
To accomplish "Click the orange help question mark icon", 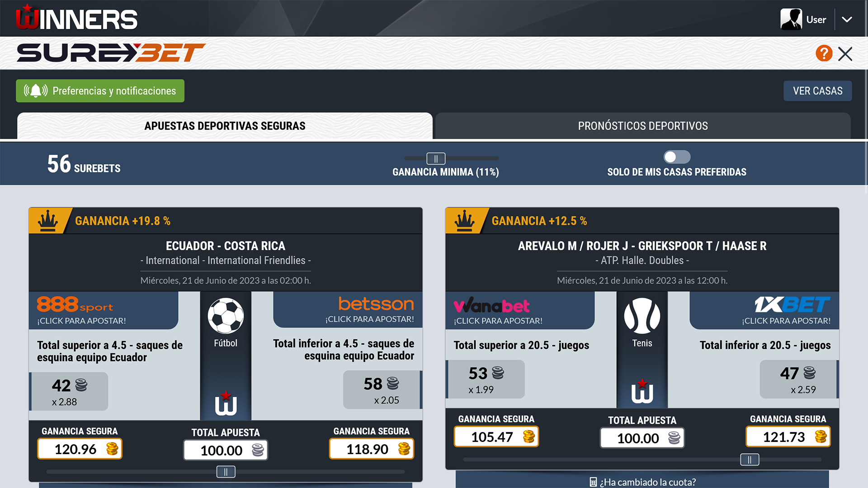I will pos(824,53).
